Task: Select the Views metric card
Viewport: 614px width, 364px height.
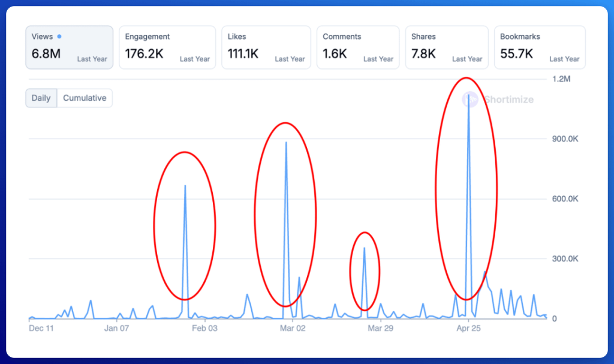Action: point(69,47)
